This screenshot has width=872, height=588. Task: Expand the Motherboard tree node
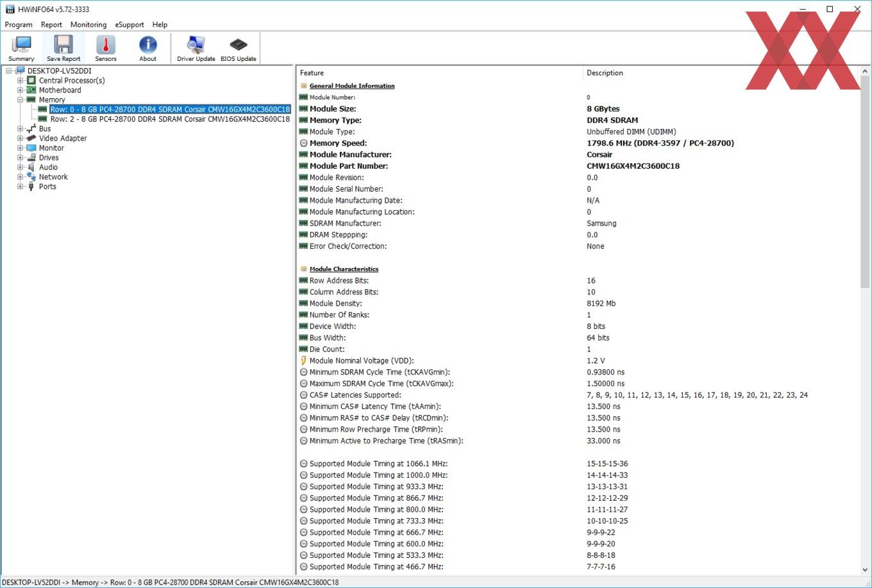pyautogui.click(x=21, y=90)
